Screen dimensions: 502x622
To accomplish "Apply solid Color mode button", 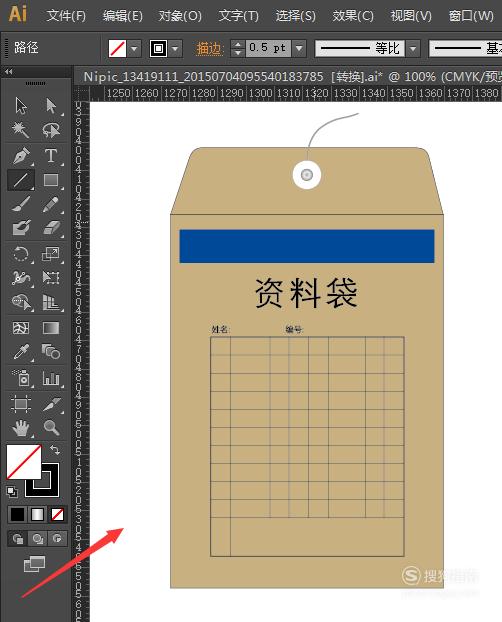I will tap(17, 514).
